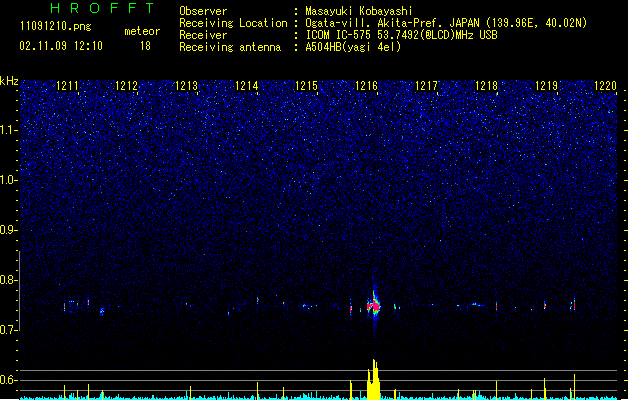Screen dimensions: 629x400
Task: Click the 0.8 kHz axis label
Action: coord(9,280)
